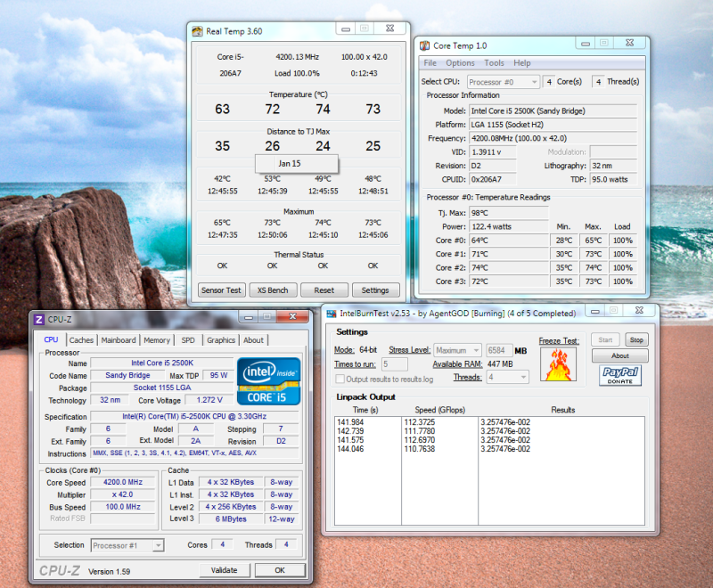
Task: Click the large 63 temperature in Real Temp
Action: click(222, 109)
